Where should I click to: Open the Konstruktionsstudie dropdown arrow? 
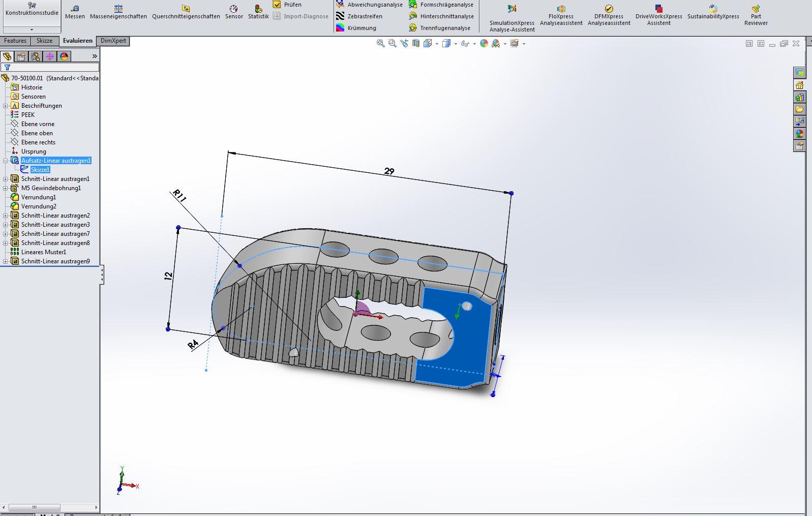pos(32,29)
